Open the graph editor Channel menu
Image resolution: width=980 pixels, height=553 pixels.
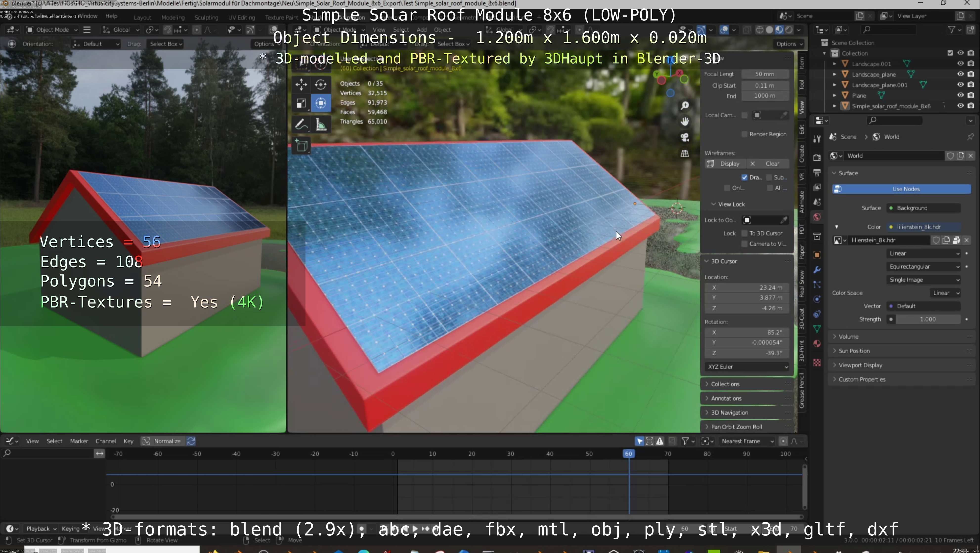(x=105, y=441)
